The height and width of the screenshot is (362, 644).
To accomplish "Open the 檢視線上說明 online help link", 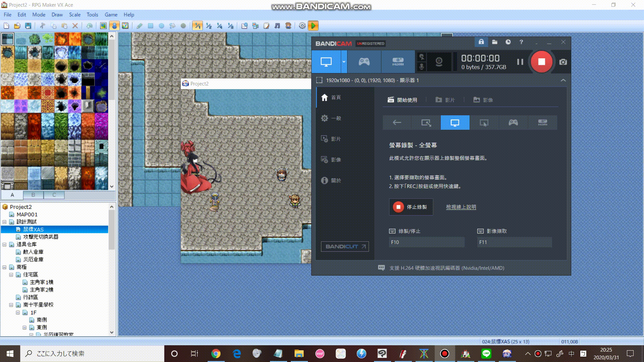I will tap(461, 207).
